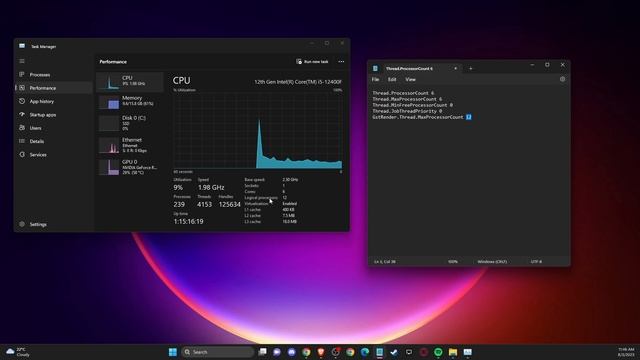640x360 pixels.
Task: Minimize the Task Manager window
Action: (x=311, y=43)
